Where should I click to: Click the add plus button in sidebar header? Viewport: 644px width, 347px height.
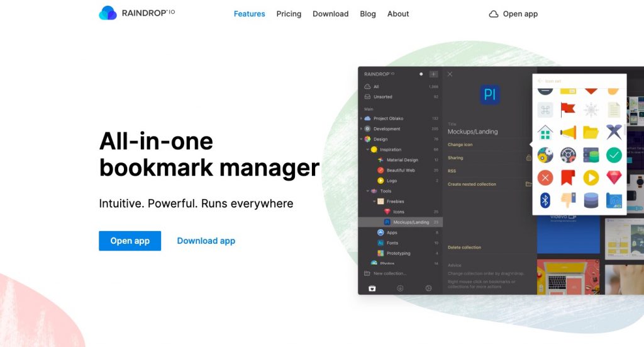tap(433, 74)
